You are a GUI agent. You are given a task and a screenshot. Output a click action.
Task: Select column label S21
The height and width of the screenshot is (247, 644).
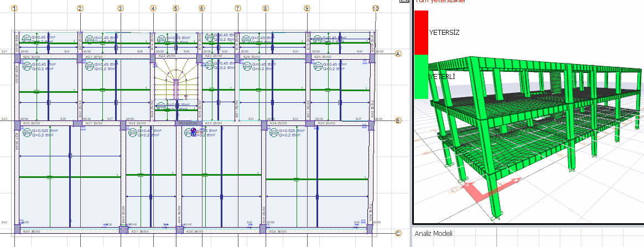tap(4, 51)
